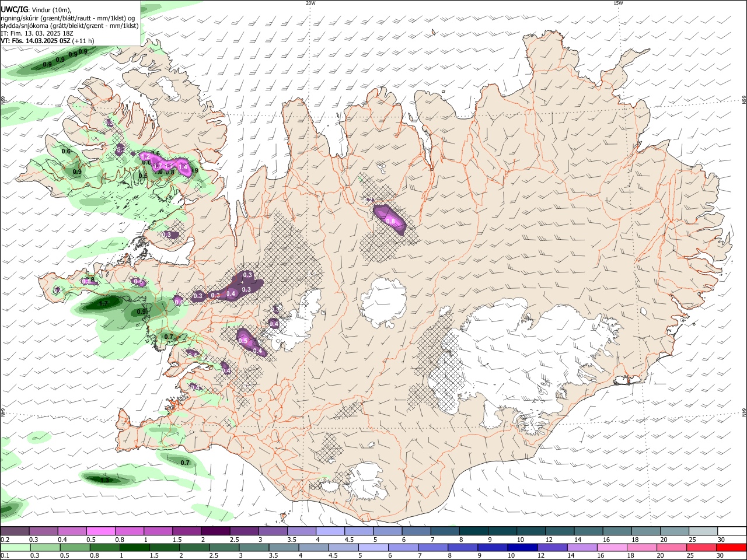Click the pink 1.2 snowfall value in Westfjords
Image resolution: width=747 pixels, height=560 pixels.
pyautogui.click(x=146, y=157)
